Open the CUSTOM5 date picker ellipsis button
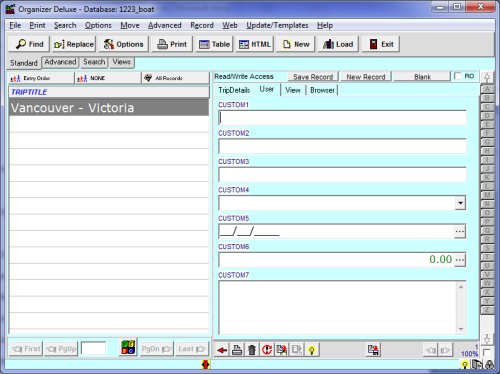The width and height of the screenshot is (500, 374). [x=460, y=231]
